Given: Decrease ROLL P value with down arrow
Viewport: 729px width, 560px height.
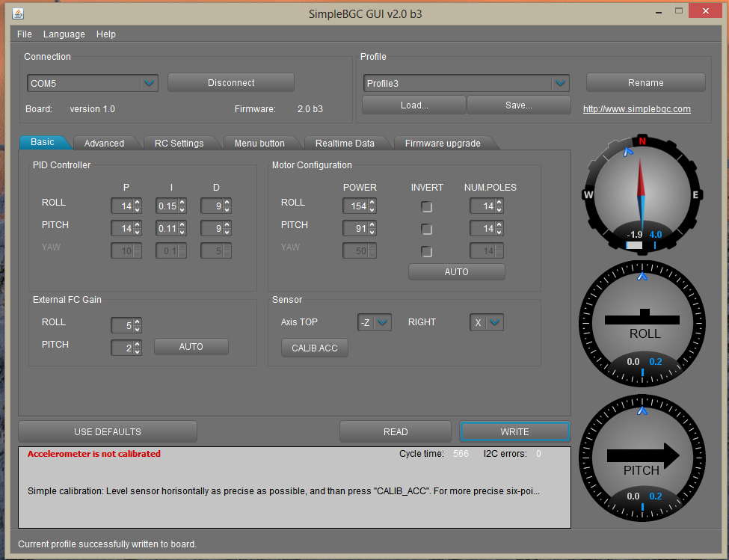Looking at the screenshot, I should click(x=137, y=209).
